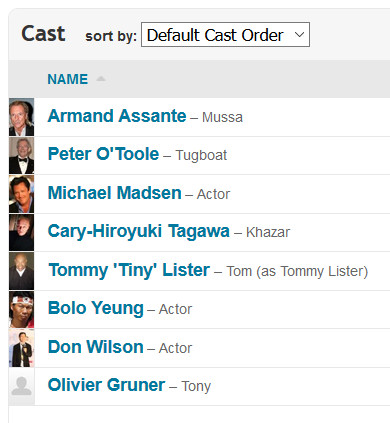Go to Don Wilson's page
Viewport: 390px width, 423px height.
tap(96, 347)
